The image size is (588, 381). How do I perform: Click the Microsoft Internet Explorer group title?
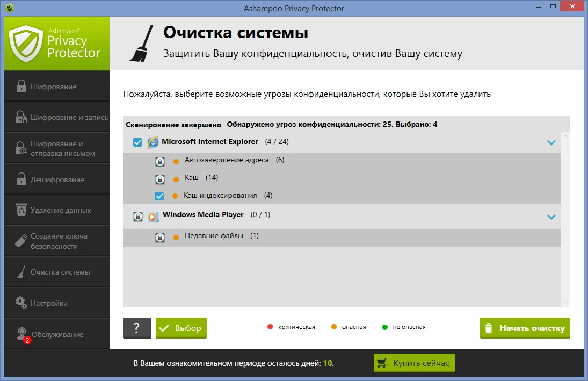coord(210,141)
